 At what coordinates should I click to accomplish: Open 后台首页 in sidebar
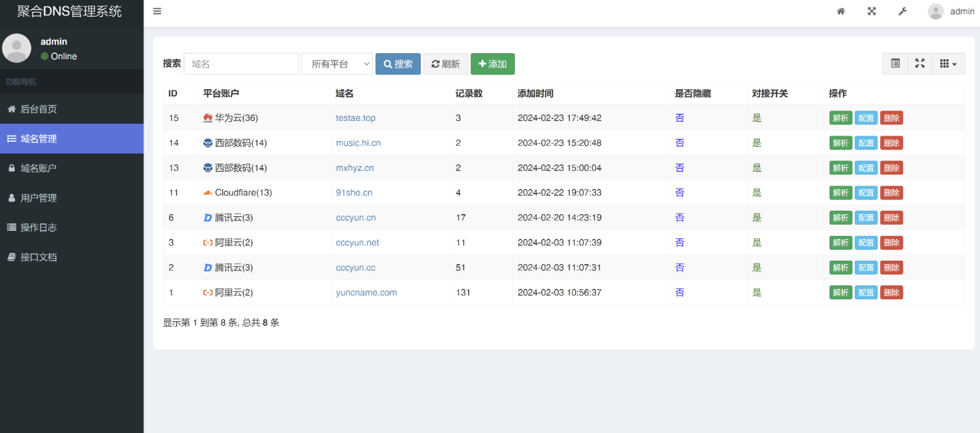[x=72, y=109]
